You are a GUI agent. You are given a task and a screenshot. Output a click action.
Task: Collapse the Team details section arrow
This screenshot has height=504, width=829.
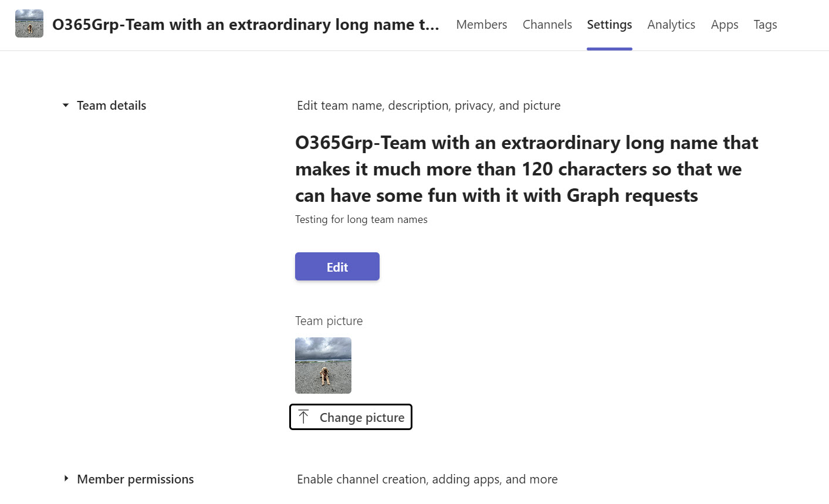[x=66, y=106]
